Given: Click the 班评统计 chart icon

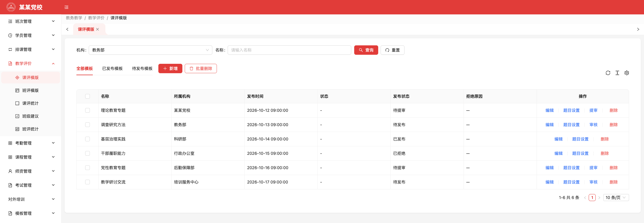Looking at the screenshot, I should (x=17, y=129).
